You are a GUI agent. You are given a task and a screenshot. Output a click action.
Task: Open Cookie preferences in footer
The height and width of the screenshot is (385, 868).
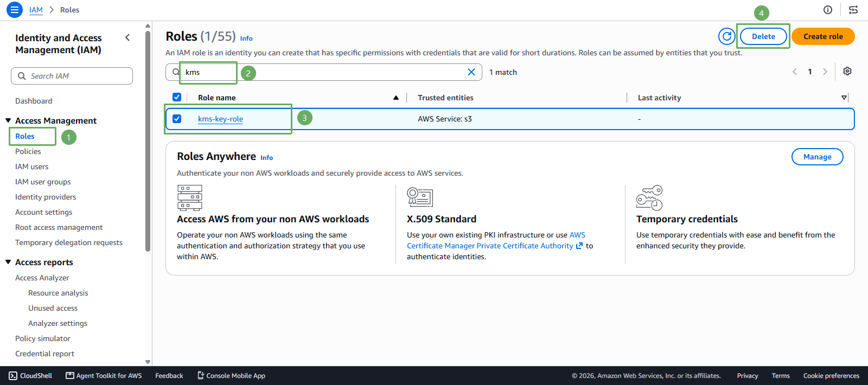pos(831,376)
